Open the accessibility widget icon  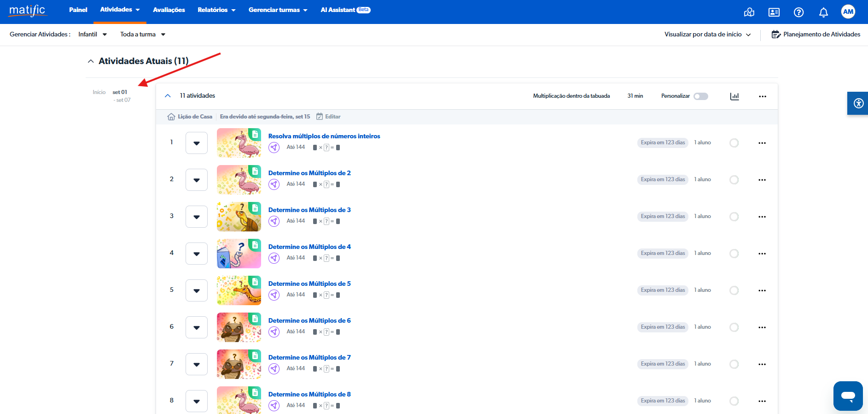point(858,103)
